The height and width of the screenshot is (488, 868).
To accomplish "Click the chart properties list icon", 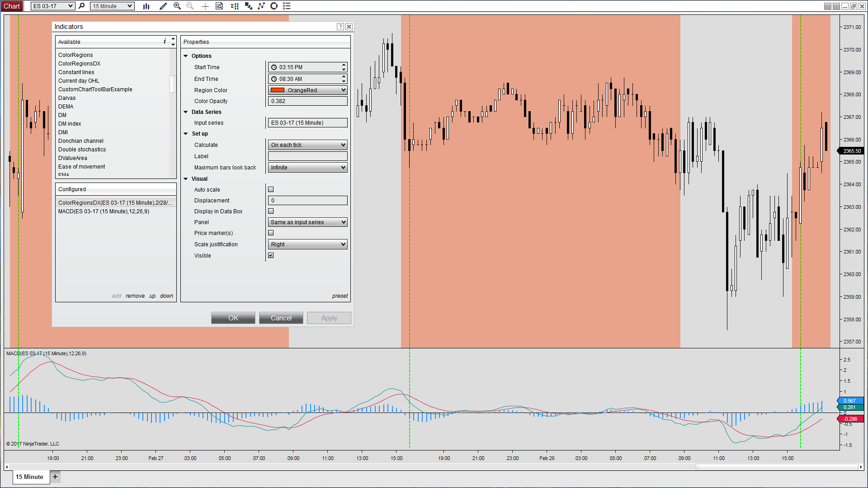I will pyautogui.click(x=287, y=6).
